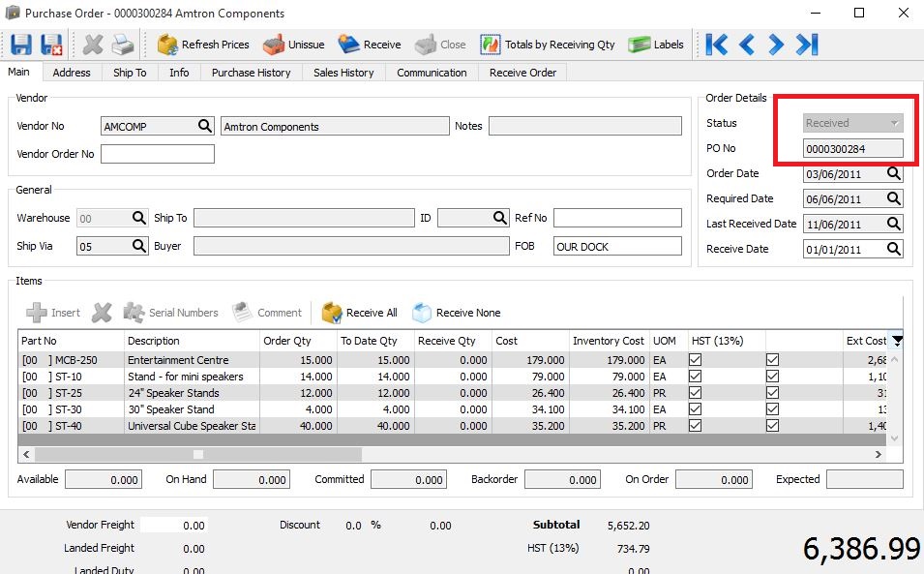
Task: Click the Print icon in toolbar
Action: tap(123, 45)
